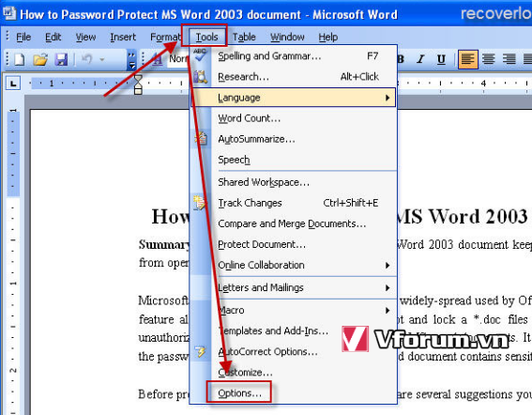This screenshot has height=415, width=532.
Task: Open the Edit menu
Action: pyautogui.click(x=53, y=37)
